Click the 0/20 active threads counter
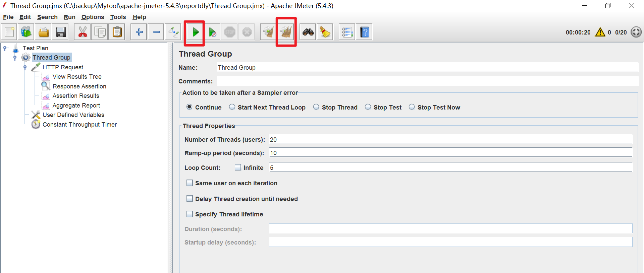The height and width of the screenshot is (273, 644). point(621,32)
